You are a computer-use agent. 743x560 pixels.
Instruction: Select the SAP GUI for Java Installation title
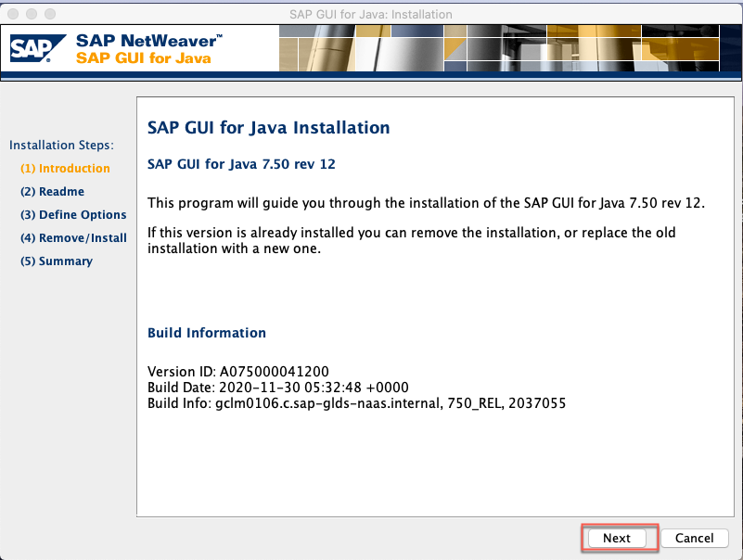(268, 128)
